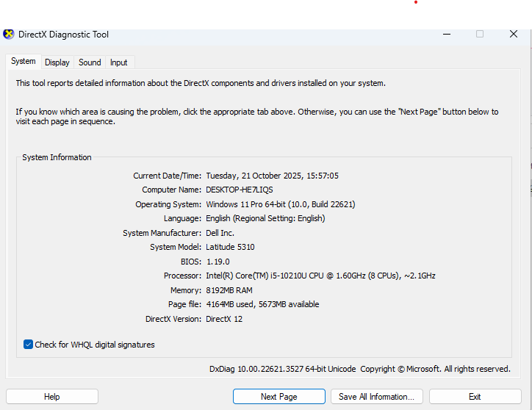
Task: Exit the diagnostic tool via Exit button
Action: [x=475, y=397]
